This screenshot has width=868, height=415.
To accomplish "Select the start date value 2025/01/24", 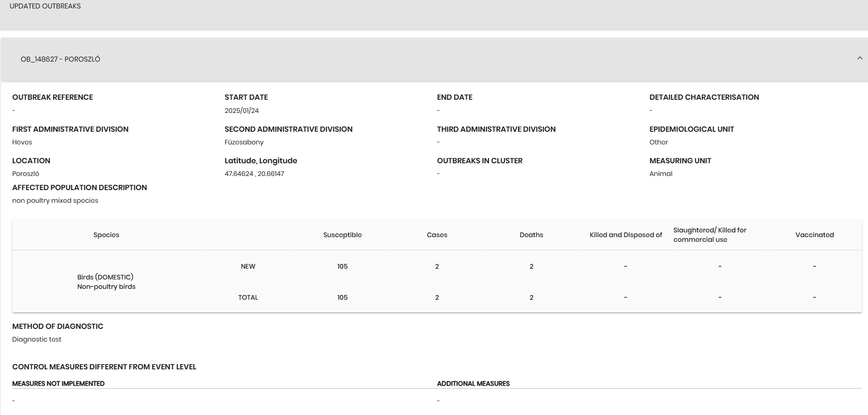I will click(242, 111).
